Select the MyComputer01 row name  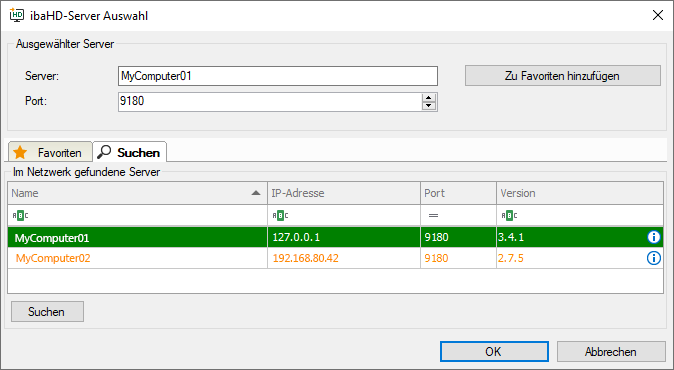[x=52, y=238]
